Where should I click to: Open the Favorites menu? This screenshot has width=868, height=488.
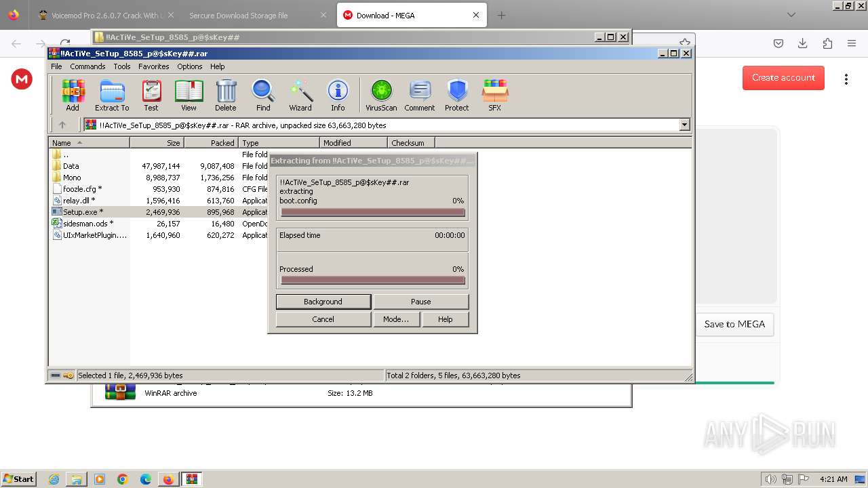[x=154, y=66]
